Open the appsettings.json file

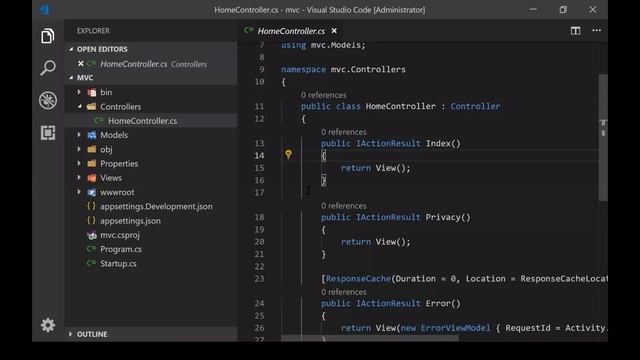(x=131, y=221)
